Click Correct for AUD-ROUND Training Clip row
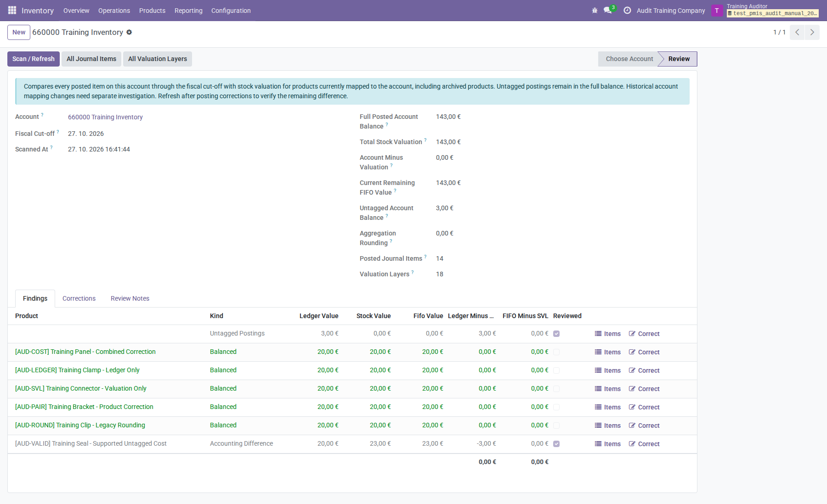Viewport: 827px width, 504px height. (x=644, y=426)
